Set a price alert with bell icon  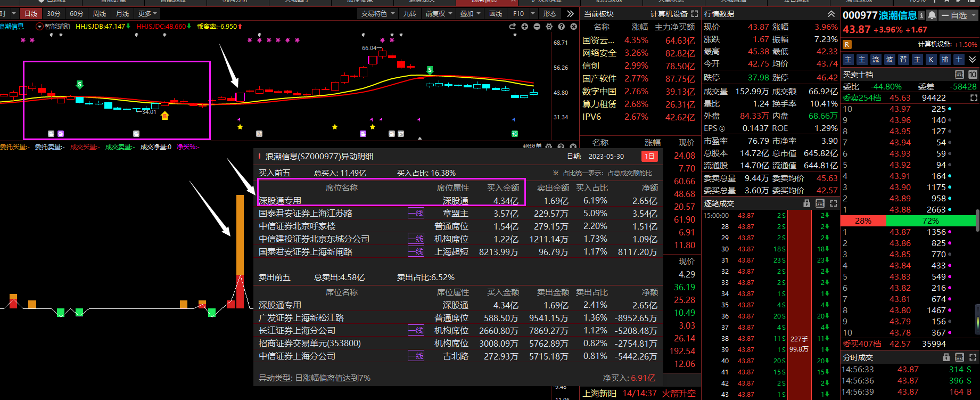[932, 15]
